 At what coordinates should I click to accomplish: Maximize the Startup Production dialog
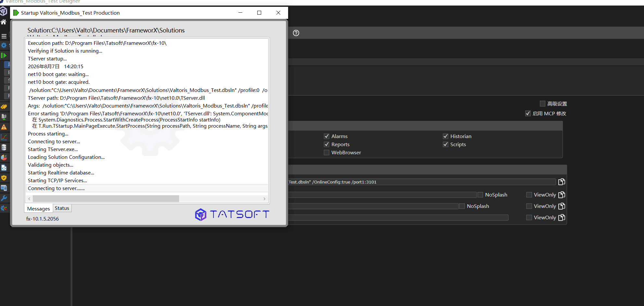259,13
